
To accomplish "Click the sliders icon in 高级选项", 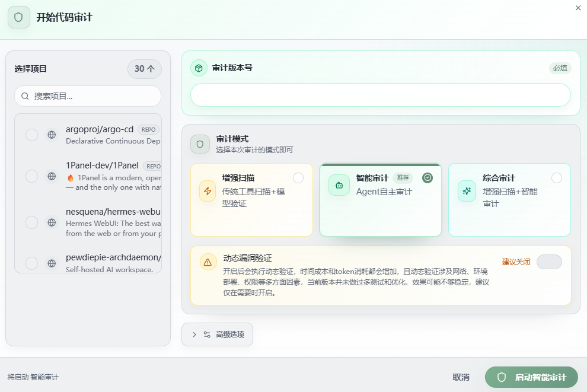I will point(207,334).
